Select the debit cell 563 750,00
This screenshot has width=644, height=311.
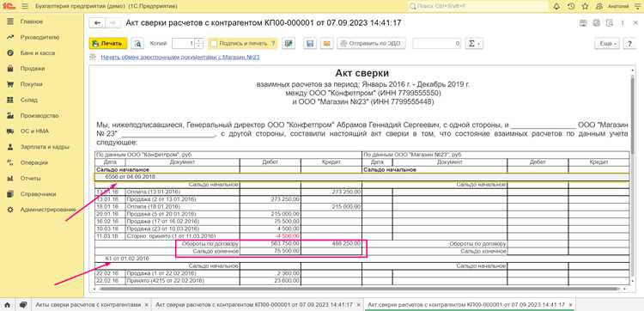(270, 243)
